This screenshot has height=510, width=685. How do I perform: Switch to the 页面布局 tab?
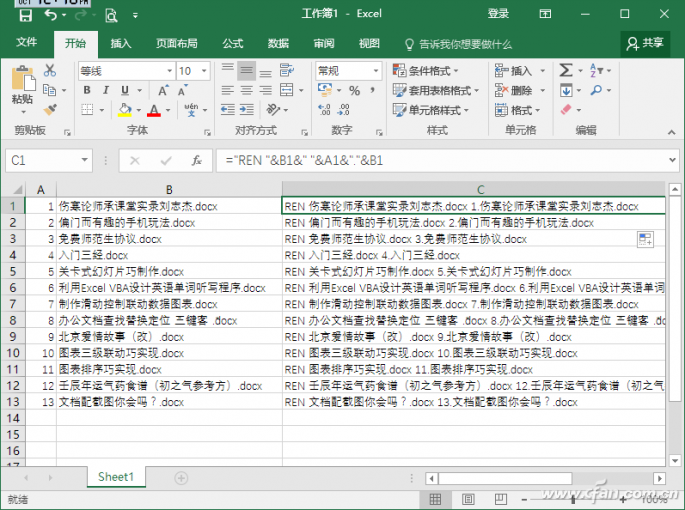click(177, 44)
